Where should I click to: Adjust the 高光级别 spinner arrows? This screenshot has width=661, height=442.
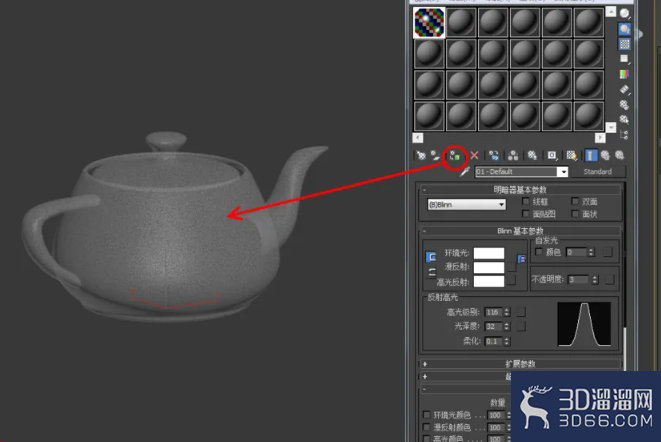coord(507,312)
